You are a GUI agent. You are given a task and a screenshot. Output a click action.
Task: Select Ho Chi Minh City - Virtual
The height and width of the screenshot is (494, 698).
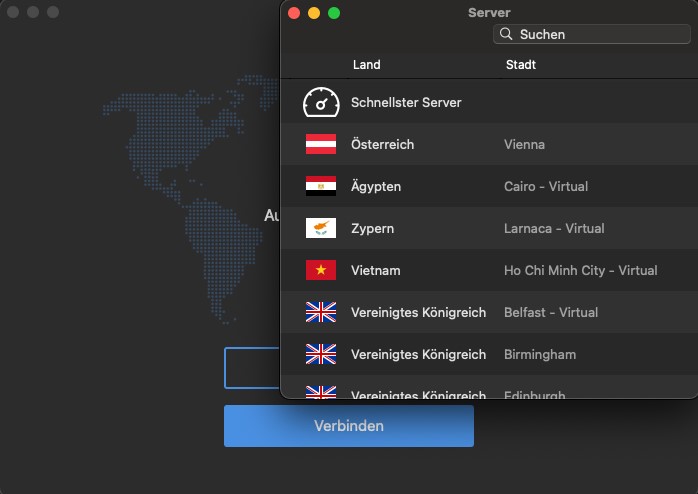pyautogui.click(x=580, y=270)
